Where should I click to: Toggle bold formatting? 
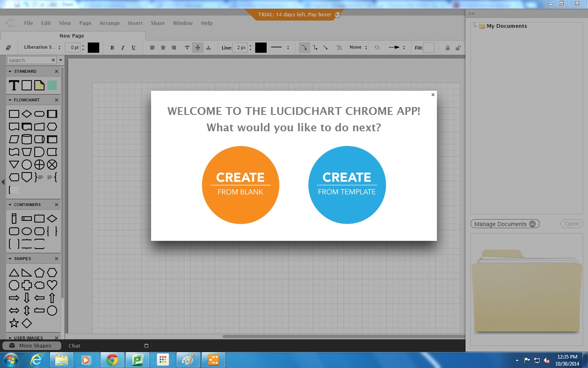[112, 47]
